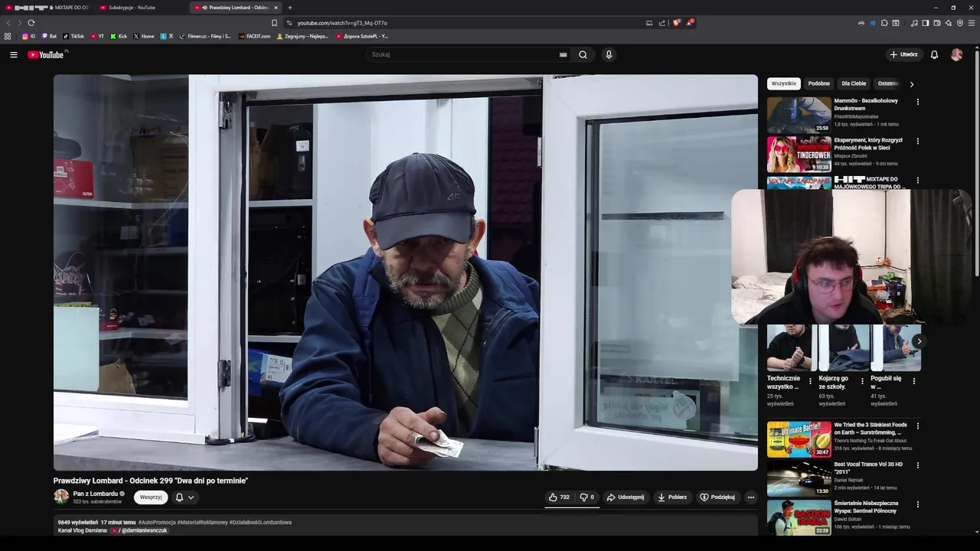
Task: Click the main video player
Action: 406,272
